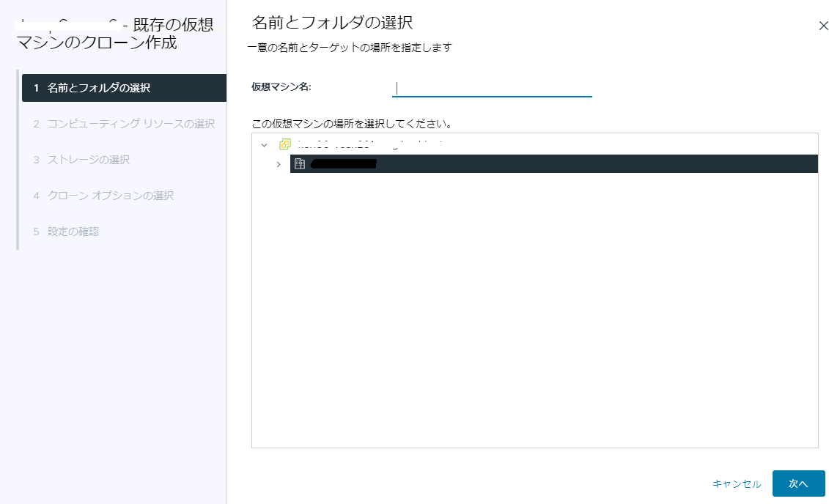829x504 pixels.
Task: Collapse the vCenter root tree node
Action: click(x=265, y=145)
